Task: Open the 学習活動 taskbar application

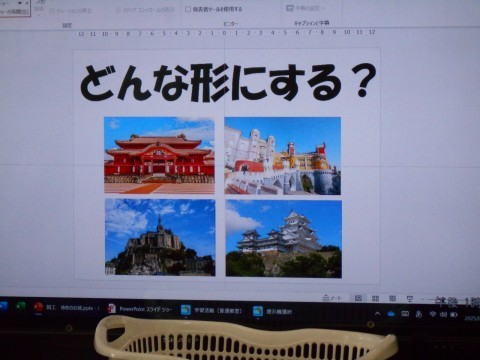Action: [211, 310]
